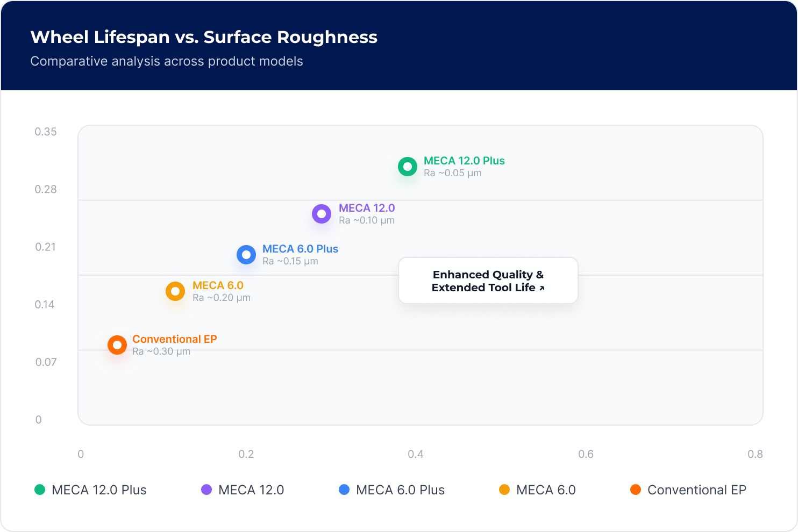The height and width of the screenshot is (532, 798).
Task: Click the 0.14 y-axis tick label
Action: (45, 305)
